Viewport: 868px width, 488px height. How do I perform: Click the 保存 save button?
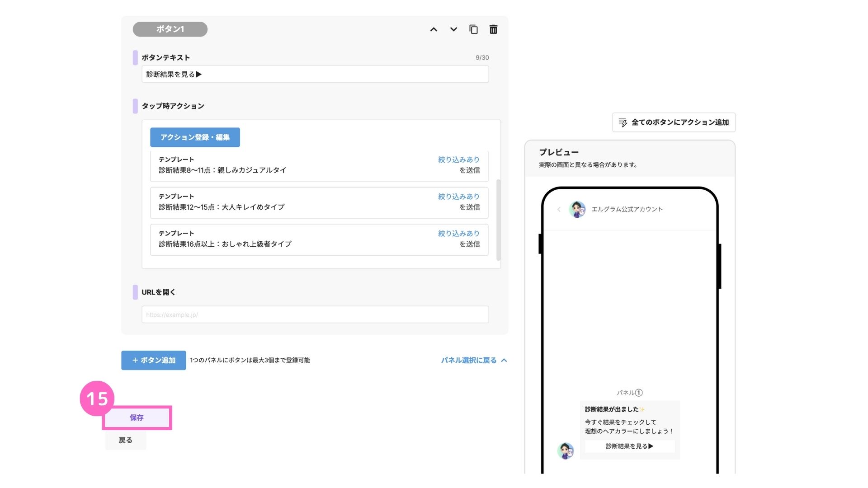coord(137,418)
